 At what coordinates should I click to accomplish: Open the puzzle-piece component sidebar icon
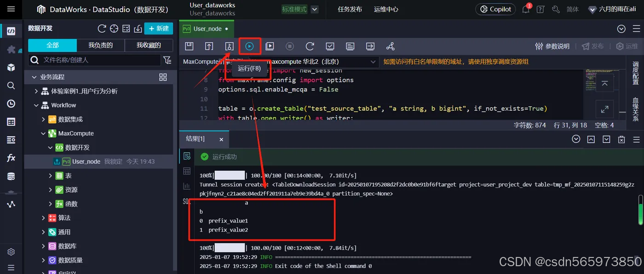click(x=11, y=49)
